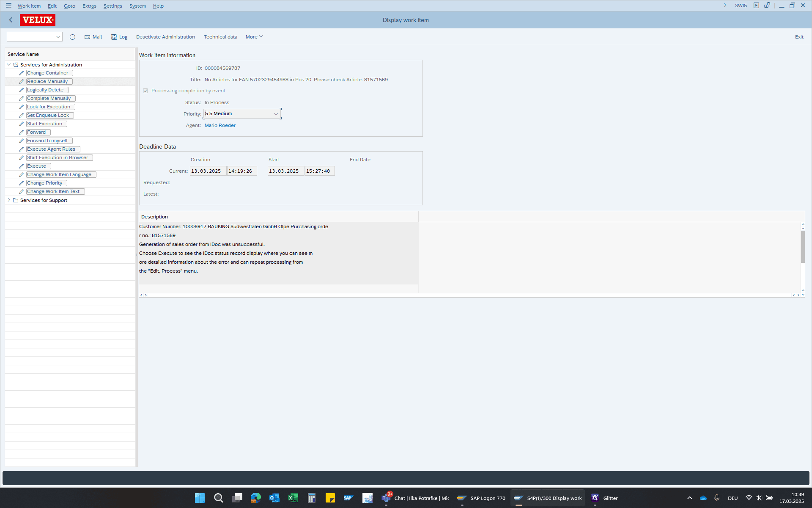The height and width of the screenshot is (508, 812).
Task: Open the hamburger menu icon
Action: (x=8, y=6)
